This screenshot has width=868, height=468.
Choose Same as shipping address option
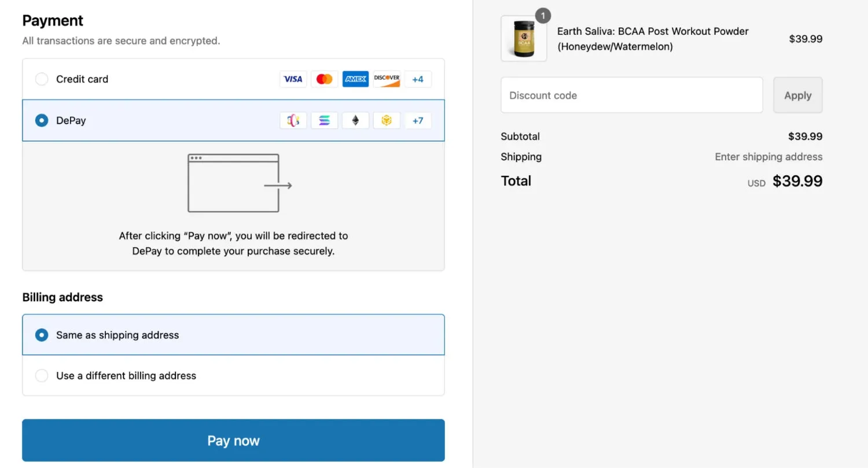(x=233, y=335)
